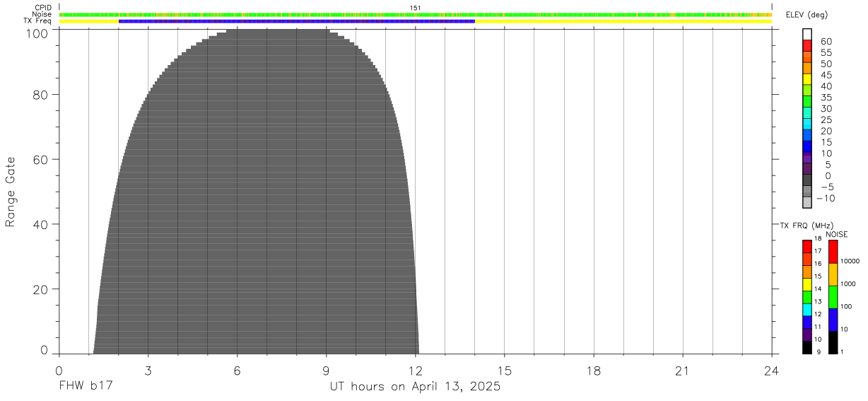This screenshot has height=401, width=868.
Task: Click the '45' label on ELEV scale
Action: pyautogui.click(x=826, y=75)
